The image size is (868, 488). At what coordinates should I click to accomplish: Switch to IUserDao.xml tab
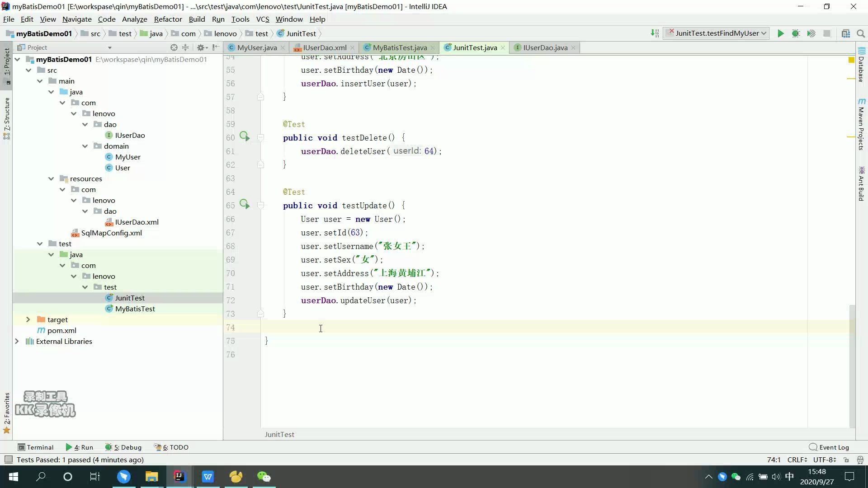pyautogui.click(x=325, y=47)
